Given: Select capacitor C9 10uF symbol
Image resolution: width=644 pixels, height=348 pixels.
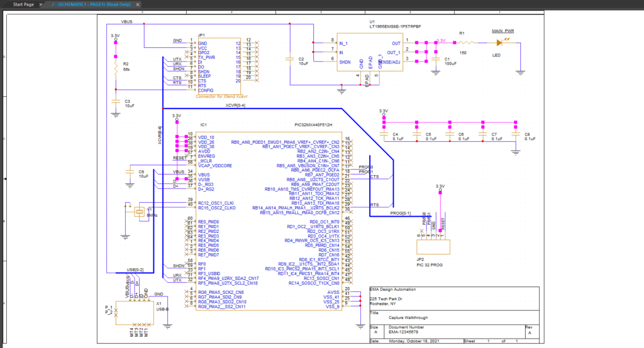Looking at the screenshot, I should pos(130,172).
